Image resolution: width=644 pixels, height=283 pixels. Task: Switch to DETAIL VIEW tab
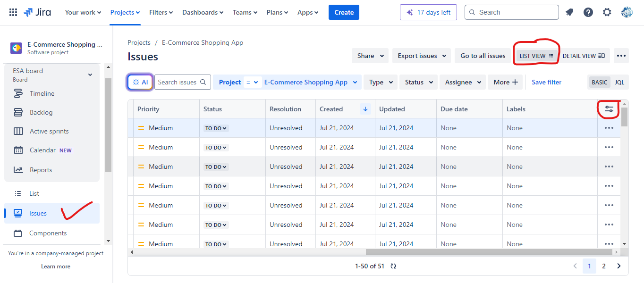[584, 55]
